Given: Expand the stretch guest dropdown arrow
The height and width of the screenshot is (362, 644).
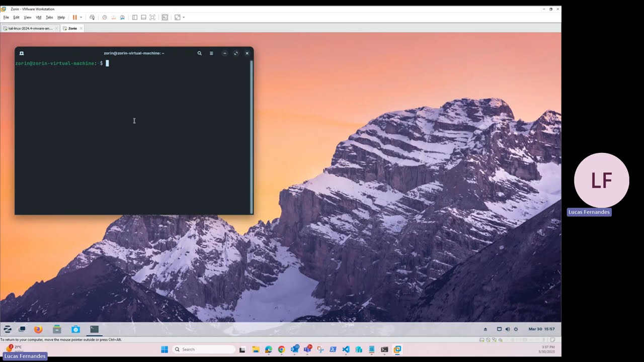Looking at the screenshot, I should (x=184, y=17).
